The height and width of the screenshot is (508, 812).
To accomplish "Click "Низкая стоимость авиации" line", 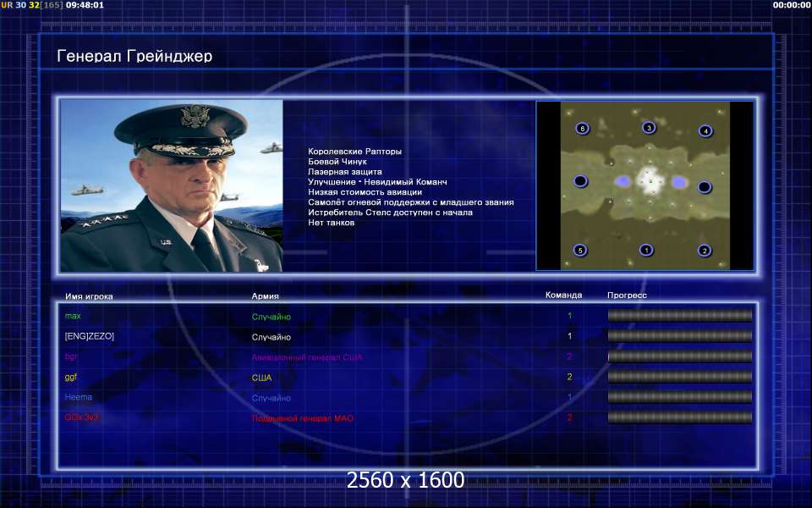I will tap(365, 192).
